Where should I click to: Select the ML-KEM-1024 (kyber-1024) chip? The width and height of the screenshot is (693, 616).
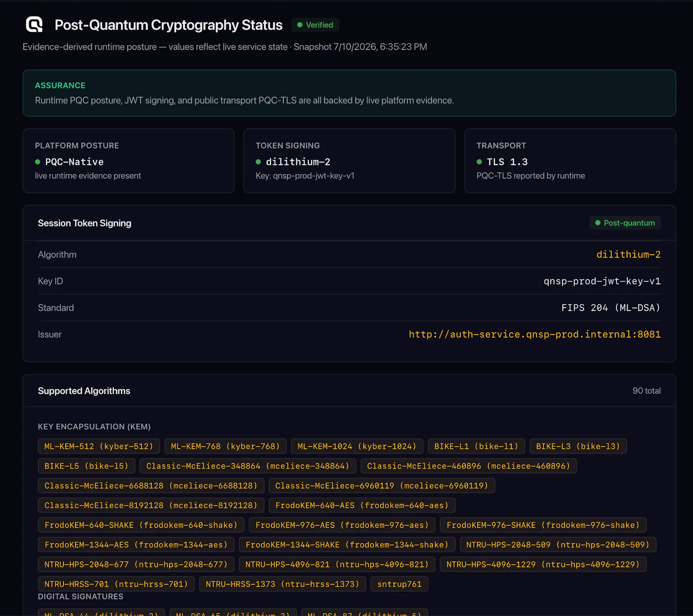point(357,446)
